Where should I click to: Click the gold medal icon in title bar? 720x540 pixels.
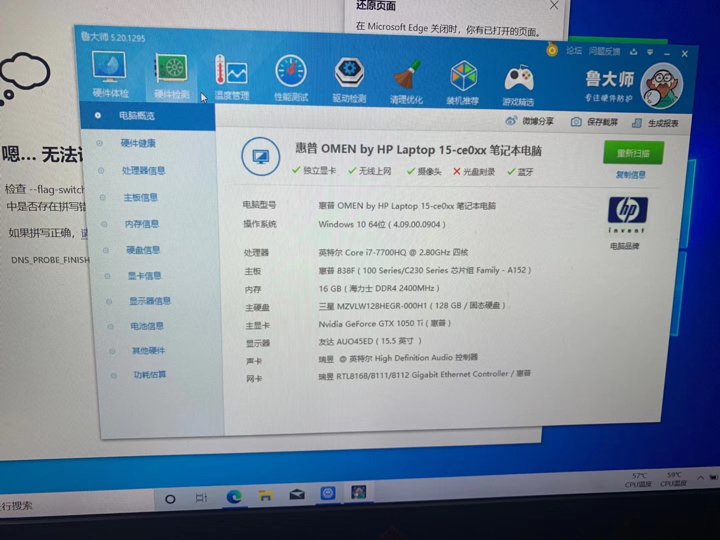coord(552,50)
